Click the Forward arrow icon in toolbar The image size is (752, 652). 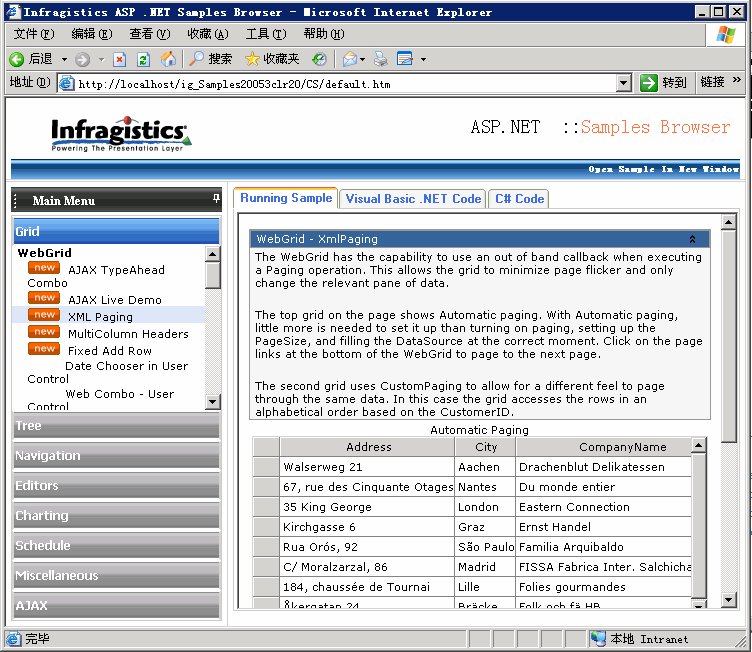pyautogui.click(x=82, y=59)
